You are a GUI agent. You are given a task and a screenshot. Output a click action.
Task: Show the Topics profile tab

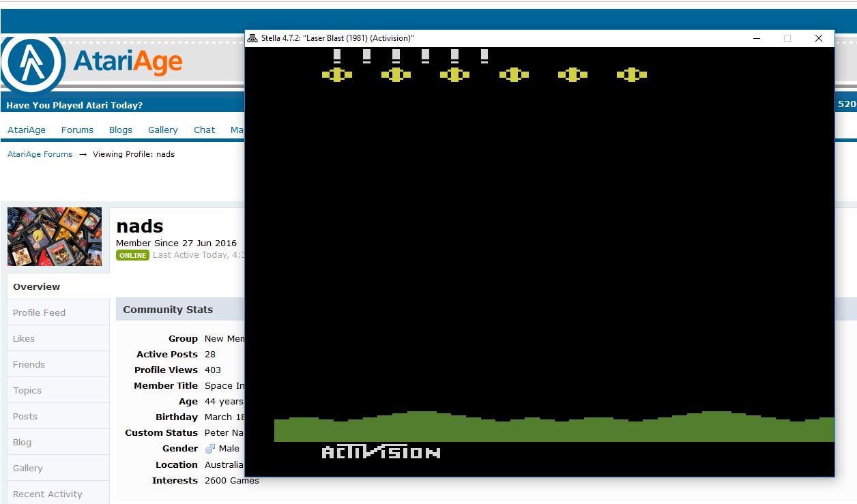tap(59, 390)
